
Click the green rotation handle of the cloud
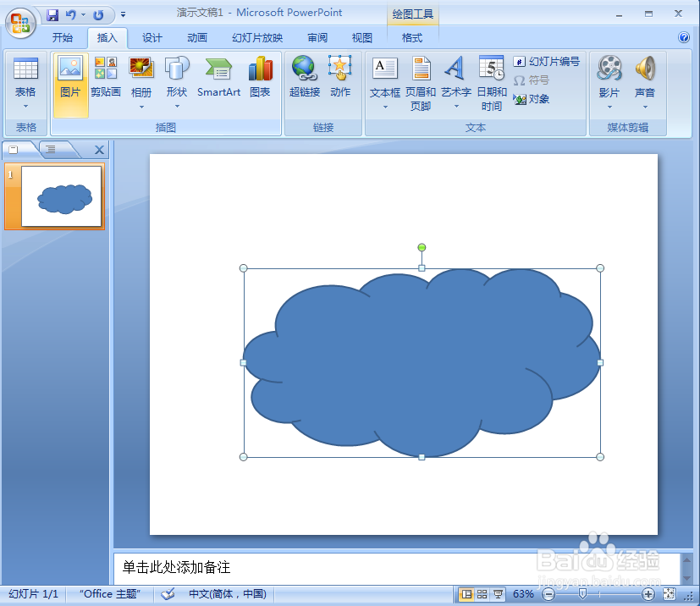click(422, 247)
